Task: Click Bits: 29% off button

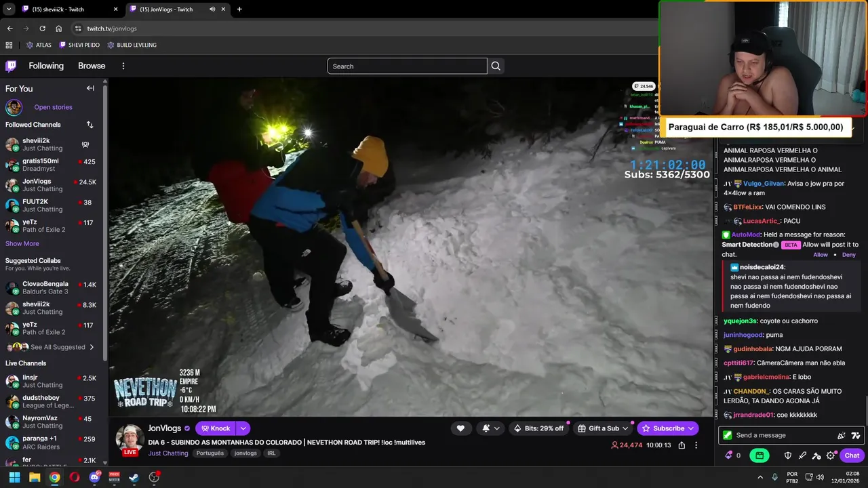Action: pos(538,428)
